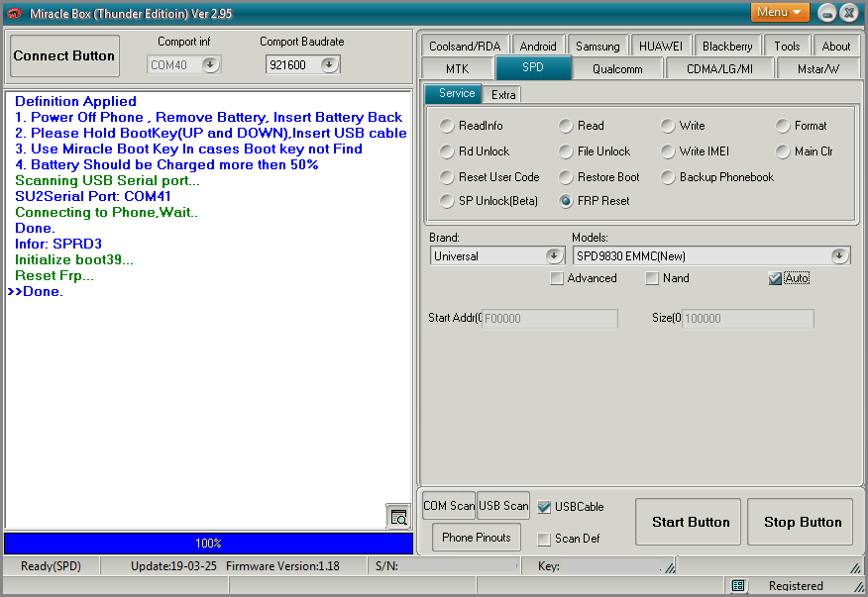Screen dimensions: 868x597
Task: Open the orange Menu dropdown
Action: (x=780, y=12)
